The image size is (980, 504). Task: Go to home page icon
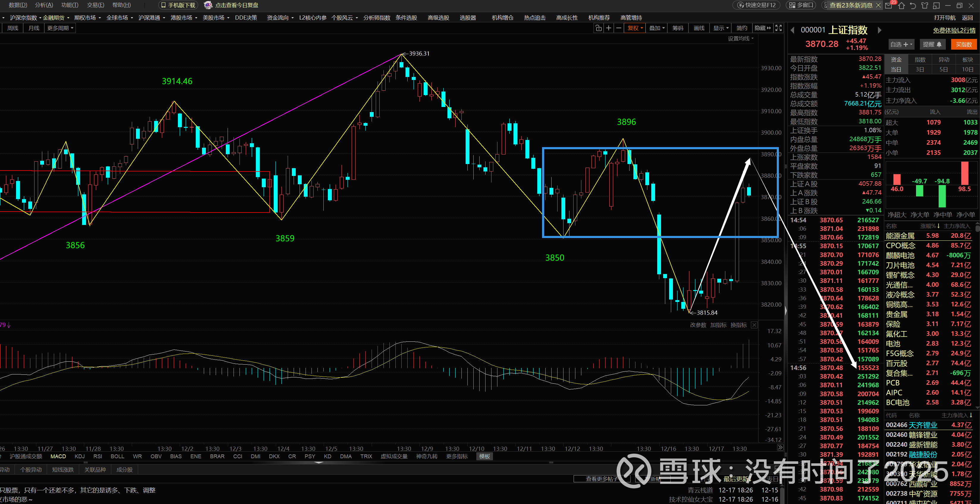901,5
